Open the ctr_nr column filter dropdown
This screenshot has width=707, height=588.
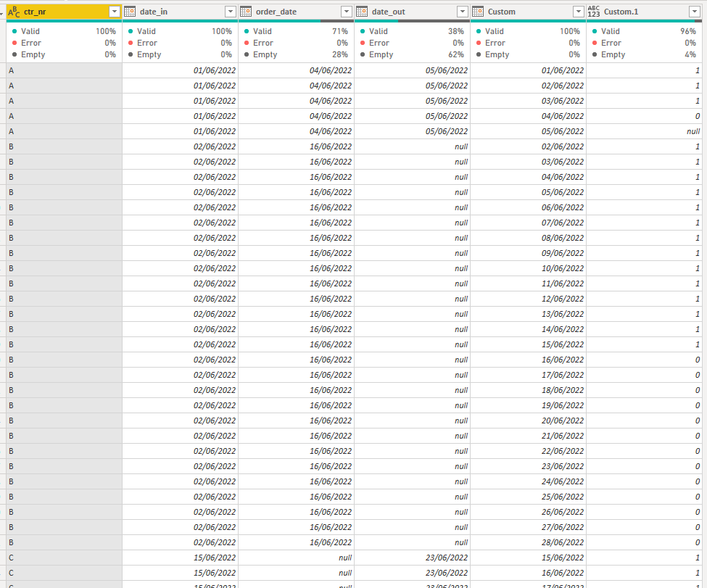coord(115,12)
